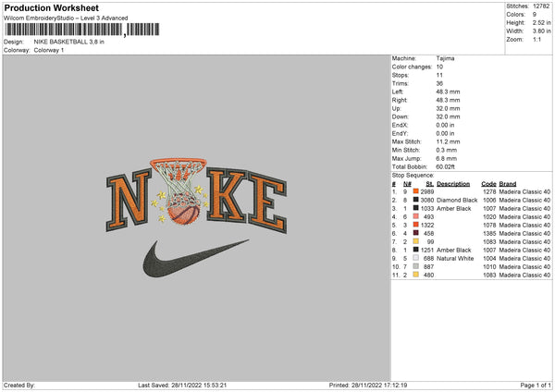Click code 1385 in stop row 6
The width and height of the screenshot is (555, 392).
coord(489,234)
